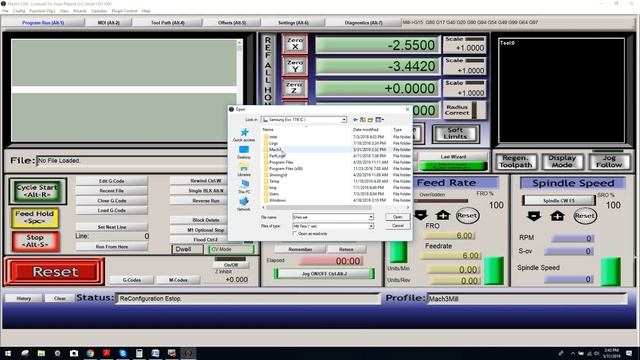Click the Regen. Toolpath button
Screen dimensions: 640x360
coord(516,162)
